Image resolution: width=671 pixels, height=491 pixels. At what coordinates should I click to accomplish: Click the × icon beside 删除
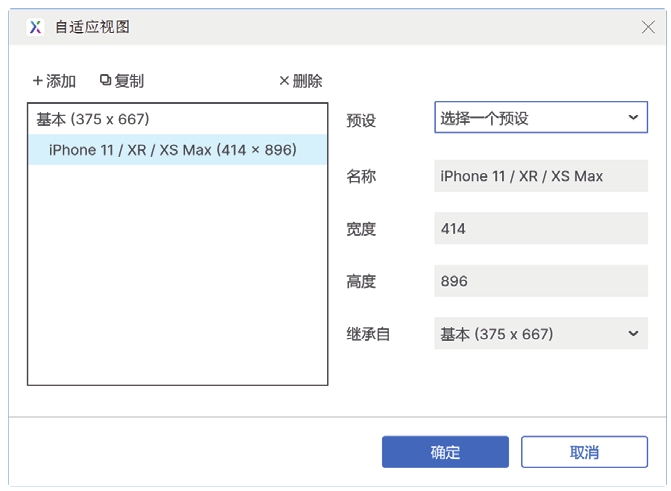point(284,81)
